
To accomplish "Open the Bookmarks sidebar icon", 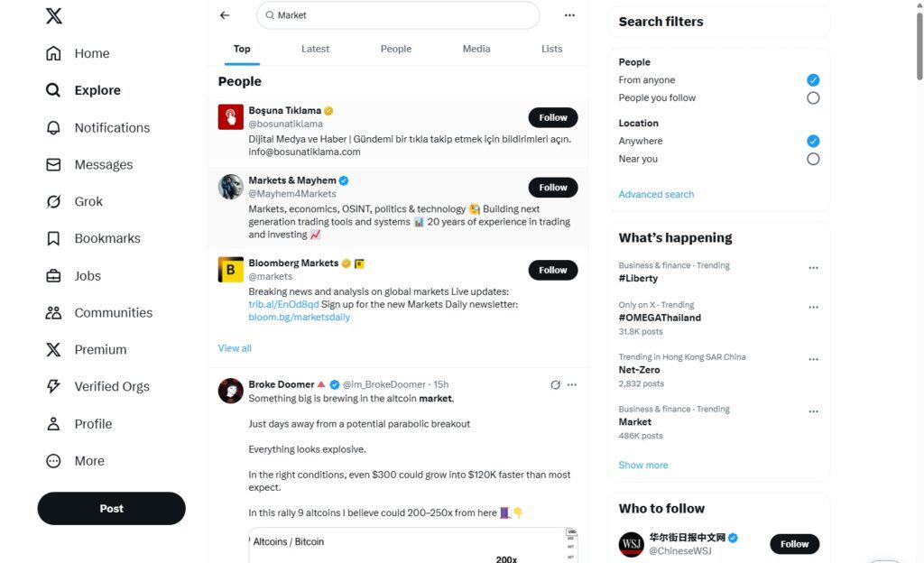I will 53,238.
